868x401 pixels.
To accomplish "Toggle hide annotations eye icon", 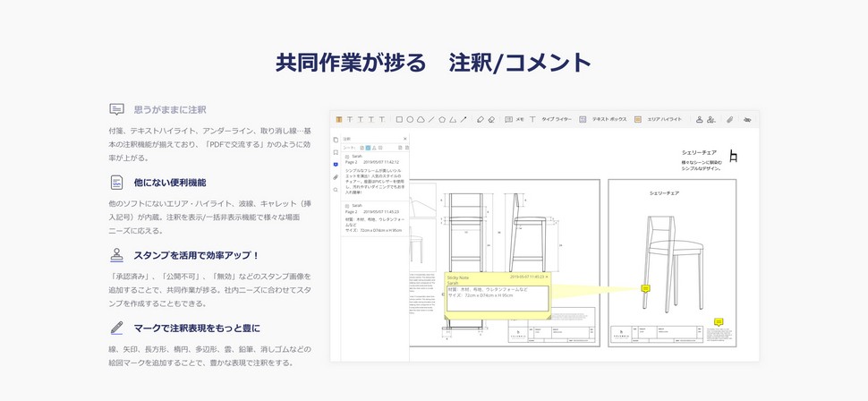I will click(747, 120).
